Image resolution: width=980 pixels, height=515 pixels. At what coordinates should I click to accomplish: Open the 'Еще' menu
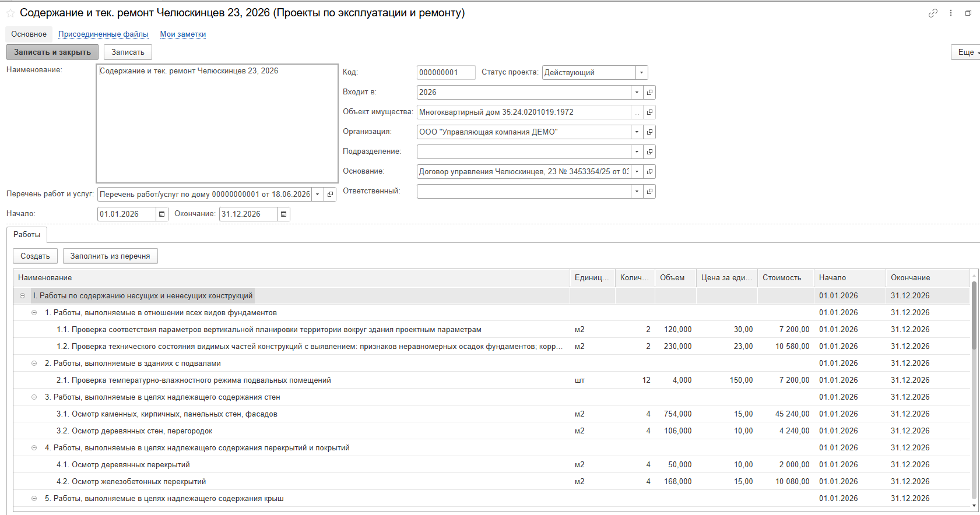(x=966, y=52)
